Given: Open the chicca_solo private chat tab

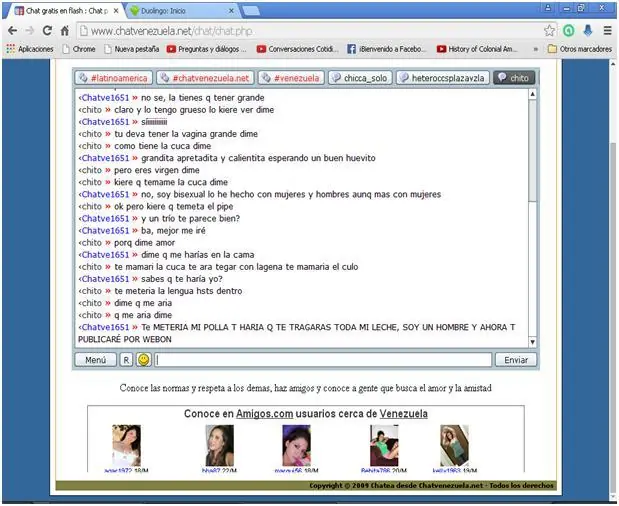Looking at the screenshot, I should (360, 78).
